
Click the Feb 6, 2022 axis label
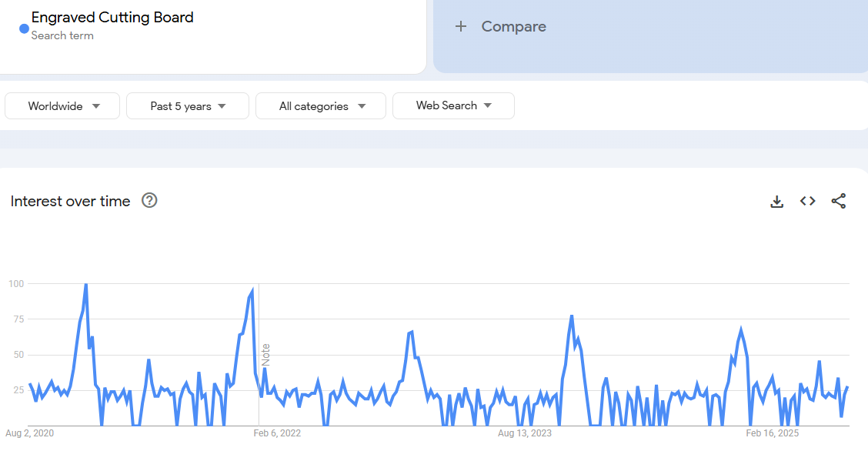coord(277,433)
